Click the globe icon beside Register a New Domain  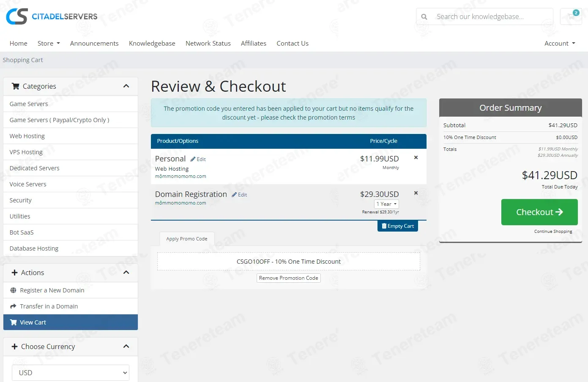click(x=13, y=290)
